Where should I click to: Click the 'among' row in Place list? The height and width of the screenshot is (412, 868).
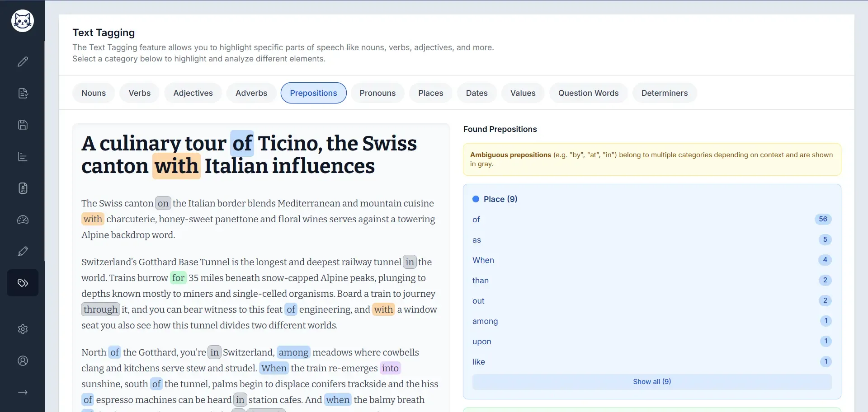coord(652,321)
